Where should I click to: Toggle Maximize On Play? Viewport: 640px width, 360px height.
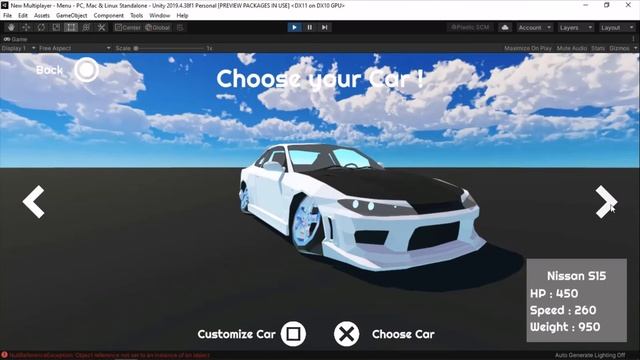528,48
